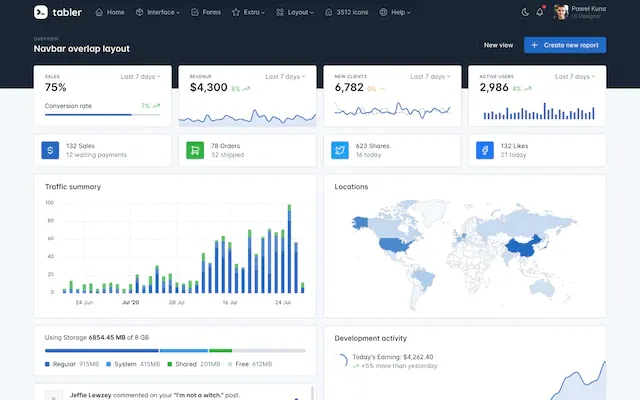Screen dimensions: 640x400
Task: Click the '$4,300' revenue value
Action: [209, 87]
